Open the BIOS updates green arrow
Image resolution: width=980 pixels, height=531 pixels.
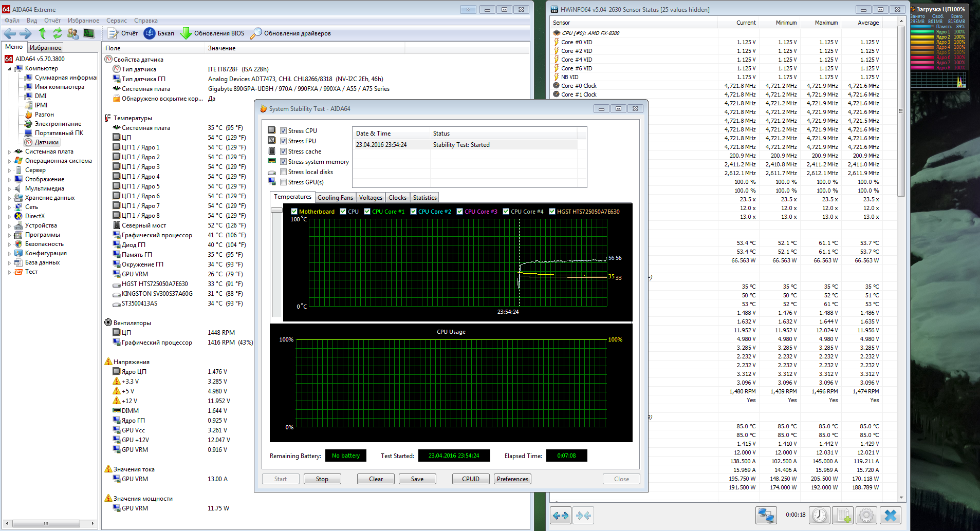point(186,33)
